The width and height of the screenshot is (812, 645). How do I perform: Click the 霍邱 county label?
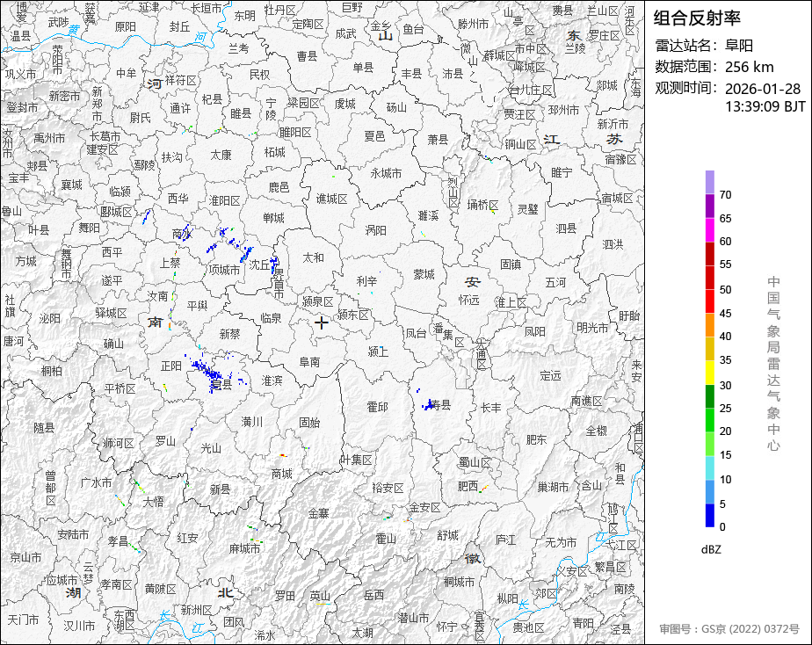point(377,407)
